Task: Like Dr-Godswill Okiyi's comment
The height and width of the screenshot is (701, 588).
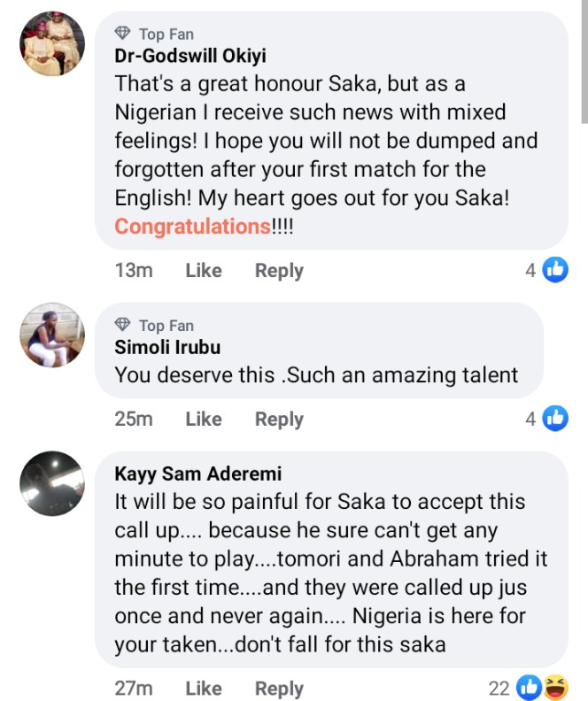Action: coord(204,271)
